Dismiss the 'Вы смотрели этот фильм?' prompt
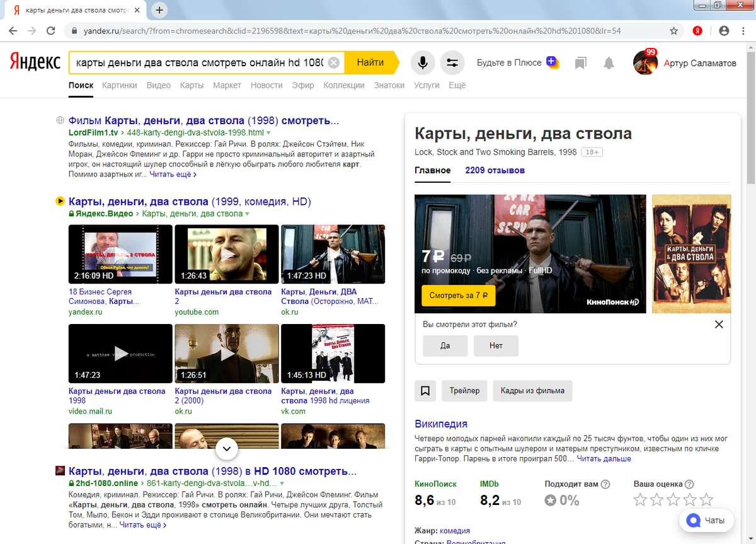The image size is (756, 544). [719, 325]
